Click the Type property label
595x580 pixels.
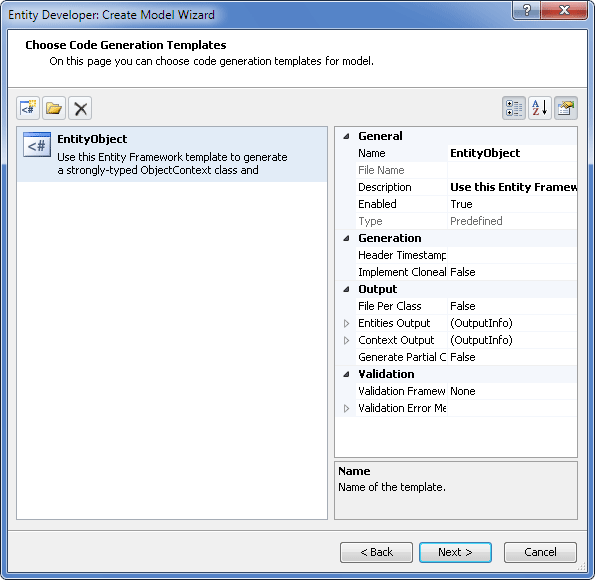coord(370,221)
